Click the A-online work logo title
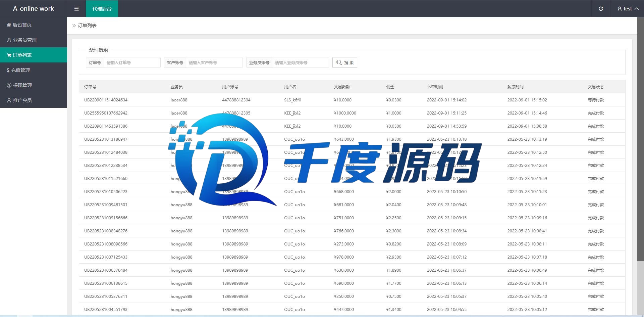Viewport: 644px width, 317px height. click(x=33, y=9)
